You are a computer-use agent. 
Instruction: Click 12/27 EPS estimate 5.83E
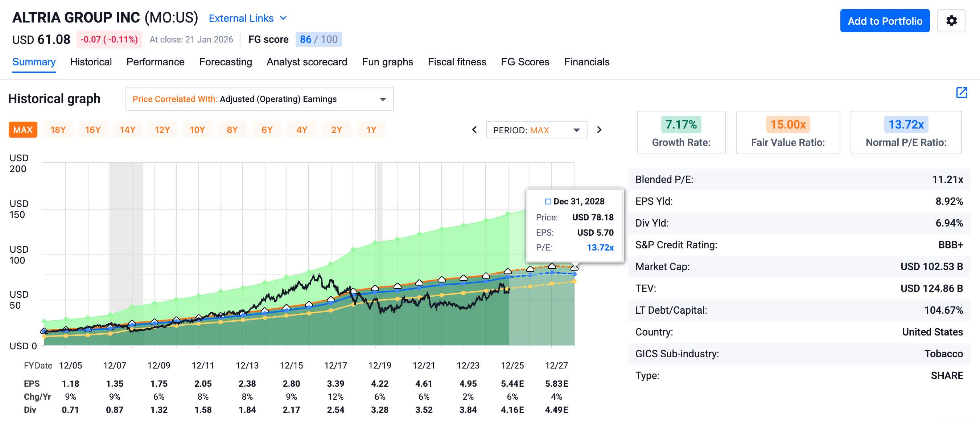556,383
